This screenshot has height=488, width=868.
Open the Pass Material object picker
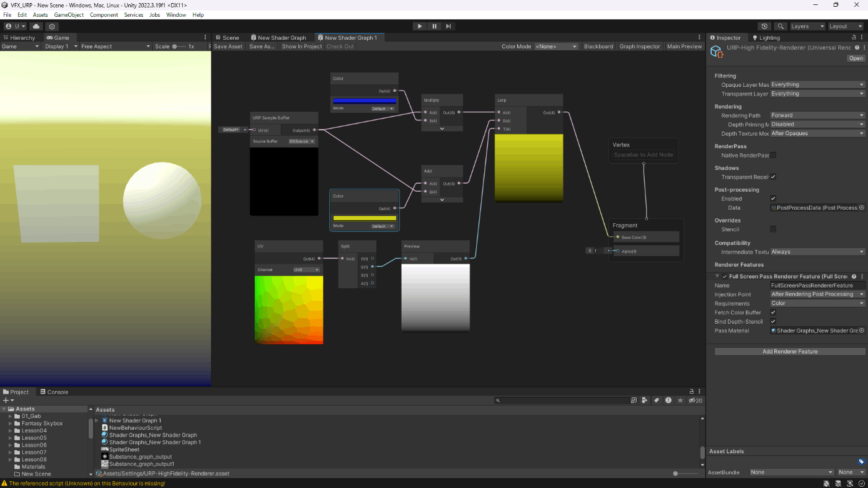click(862, 331)
